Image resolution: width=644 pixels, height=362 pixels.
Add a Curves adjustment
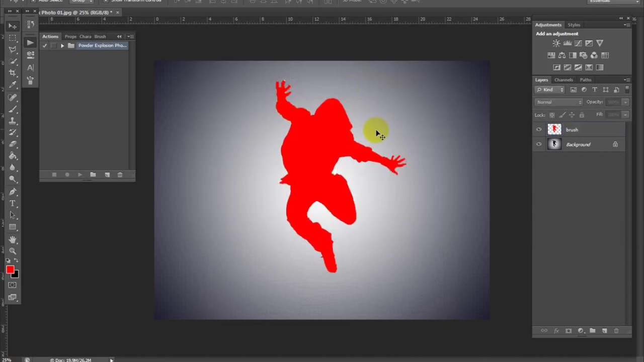coord(578,43)
